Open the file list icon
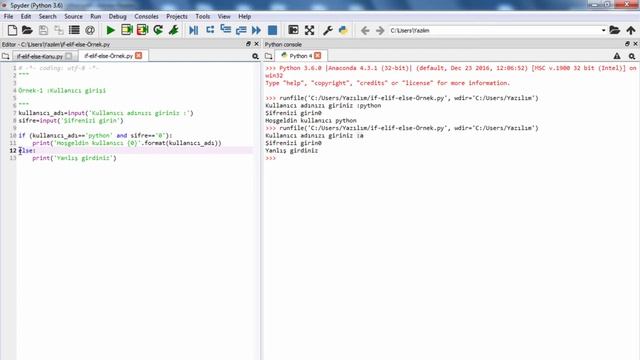This screenshot has height=360, width=640. 74,30
